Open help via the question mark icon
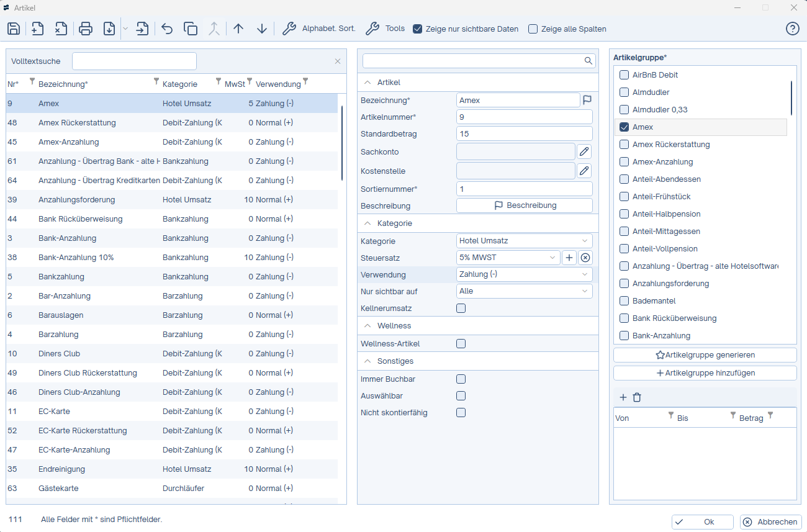 pos(792,29)
